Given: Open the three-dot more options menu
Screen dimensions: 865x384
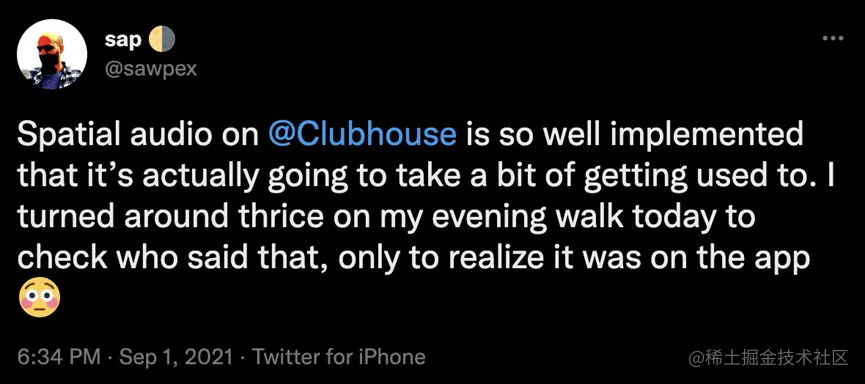Looking at the screenshot, I should click(x=833, y=39).
